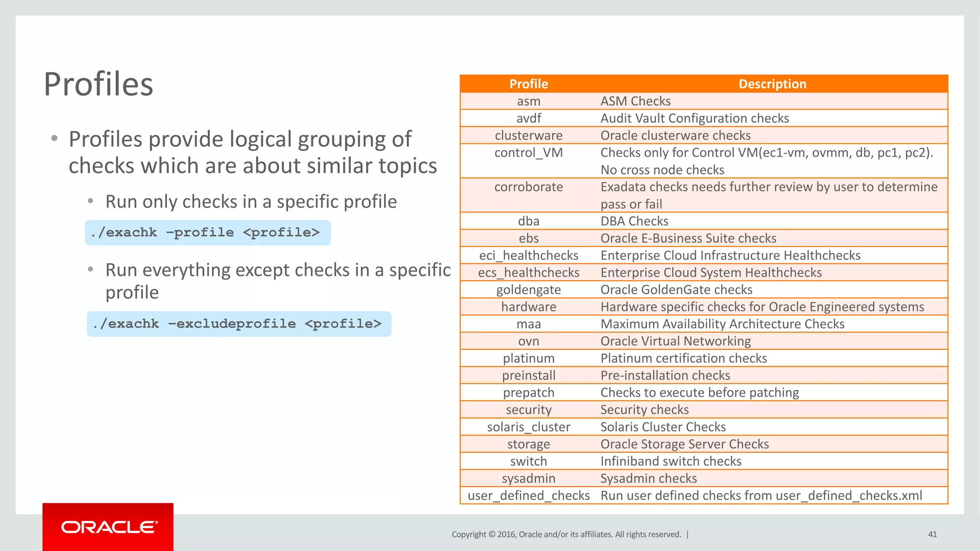
Task: Click Oracle GoldenGate checks description
Action: 677,290
